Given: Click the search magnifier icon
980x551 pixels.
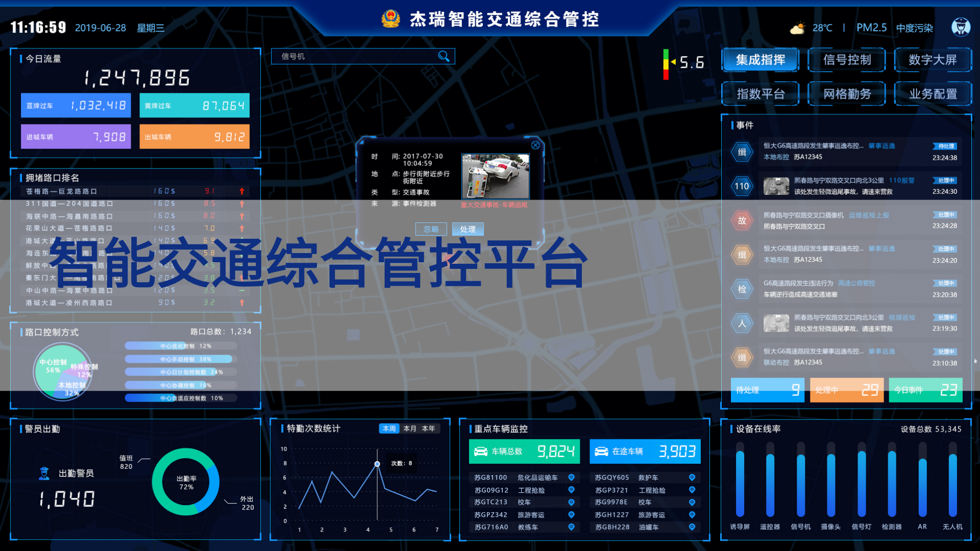Looking at the screenshot, I should pos(444,56).
